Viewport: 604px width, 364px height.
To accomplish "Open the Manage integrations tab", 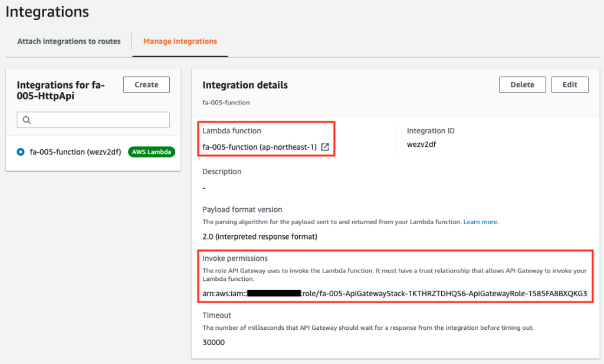I will 180,41.
